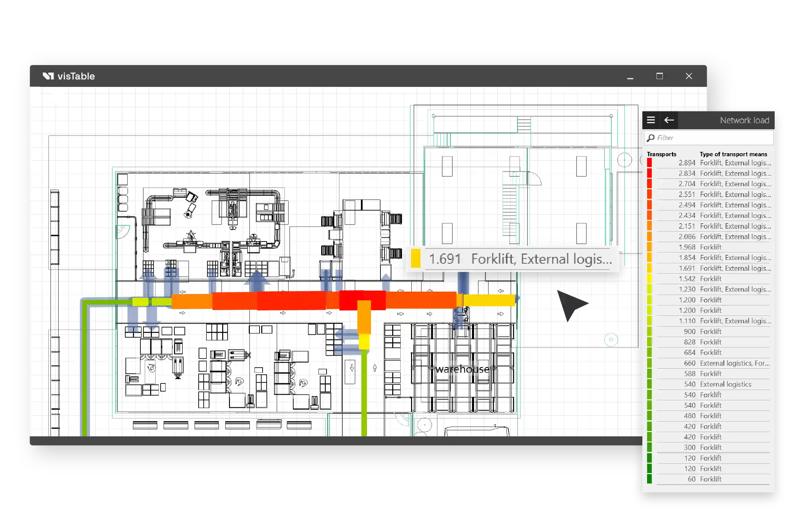Select the 1.854 transport row

click(x=709, y=258)
